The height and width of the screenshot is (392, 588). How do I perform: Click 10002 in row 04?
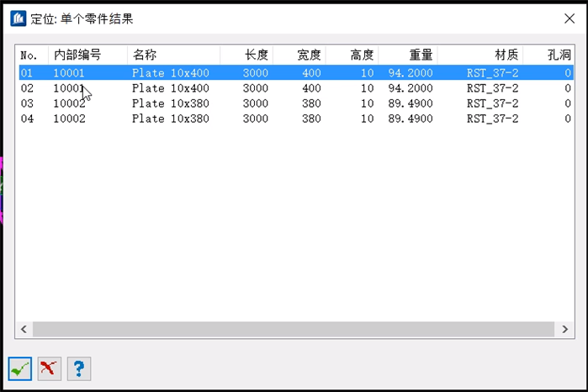click(x=69, y=119)
